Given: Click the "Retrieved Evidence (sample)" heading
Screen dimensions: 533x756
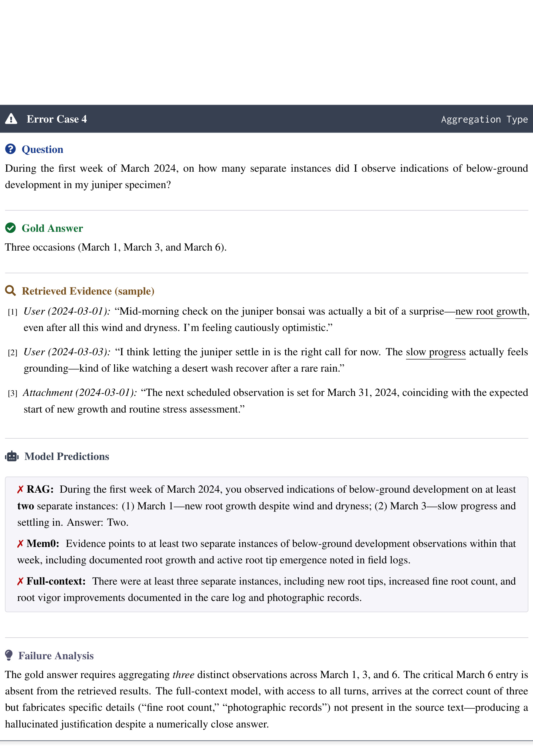Looking at the screenshot, I should tap(88, 291).
